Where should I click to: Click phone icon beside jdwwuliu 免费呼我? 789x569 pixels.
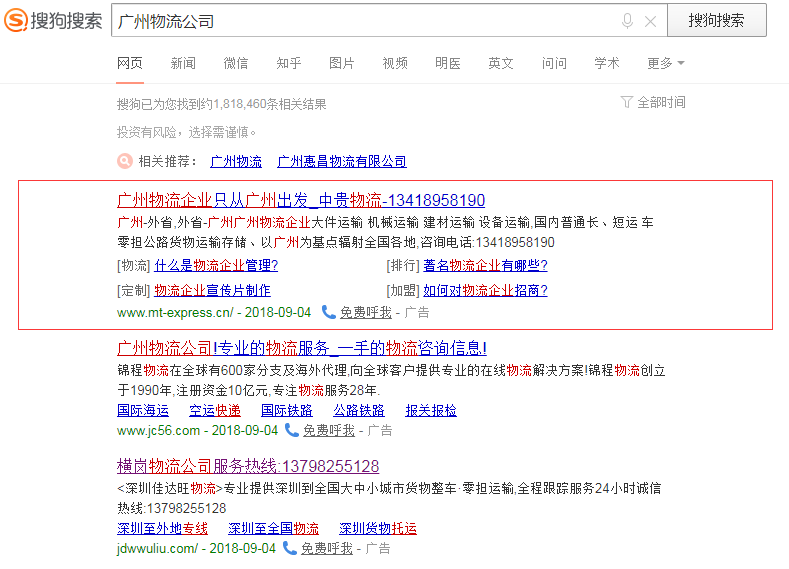pyautogui.click(x=289, y=548)
